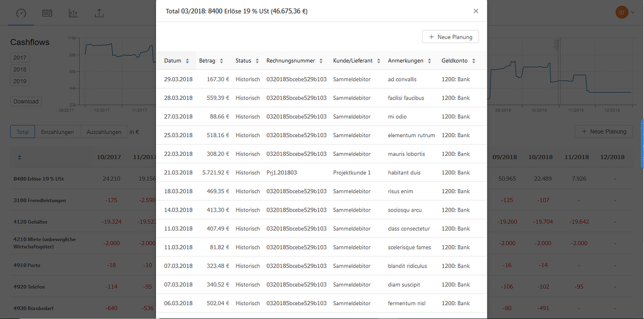Click note 'ad convallis'
This screenshot has width=644, height=319.
pyautogui.click(x=402, y=79)
